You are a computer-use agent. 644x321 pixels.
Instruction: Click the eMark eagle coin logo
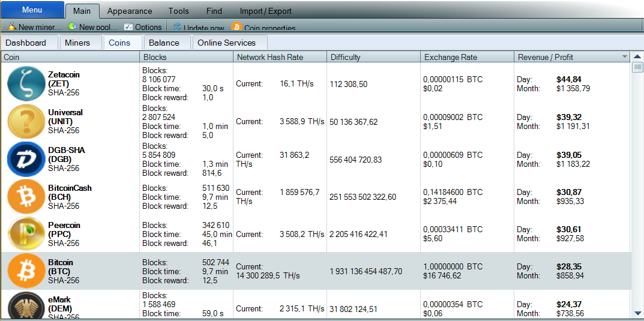pos(25,306)
